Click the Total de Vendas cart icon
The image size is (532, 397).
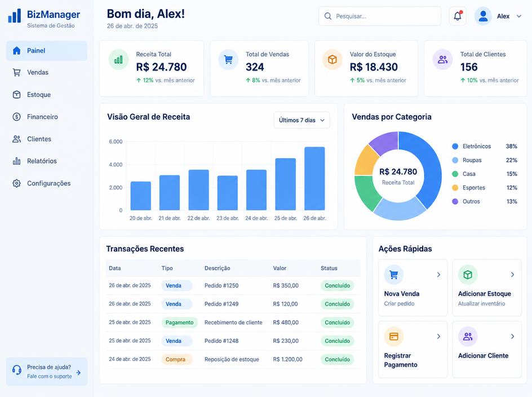click(228, 60)
